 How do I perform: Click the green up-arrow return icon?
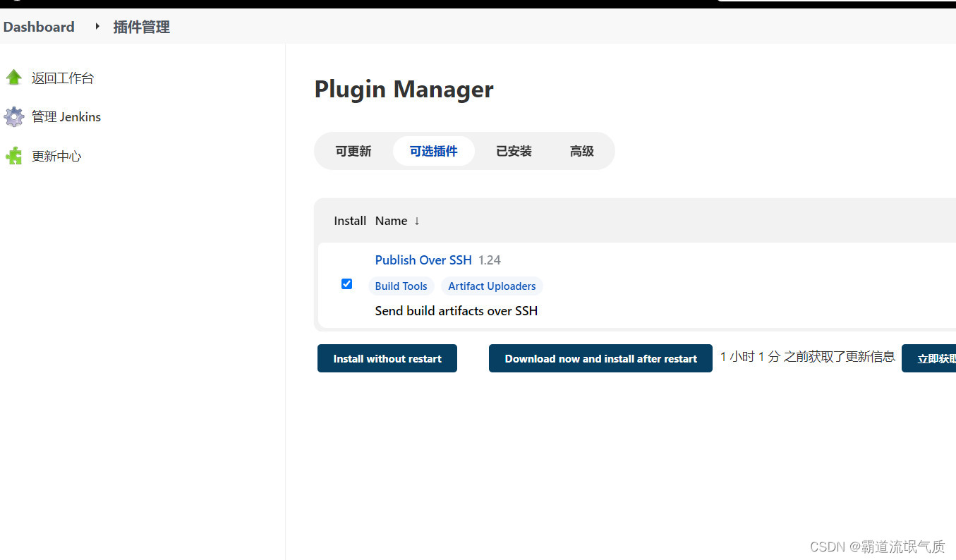(x=14, y=78)
